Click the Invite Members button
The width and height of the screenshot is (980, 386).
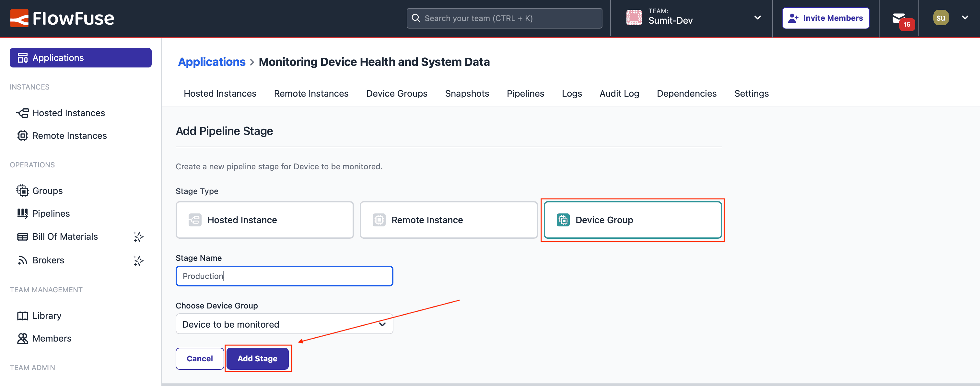click(825, 18)
